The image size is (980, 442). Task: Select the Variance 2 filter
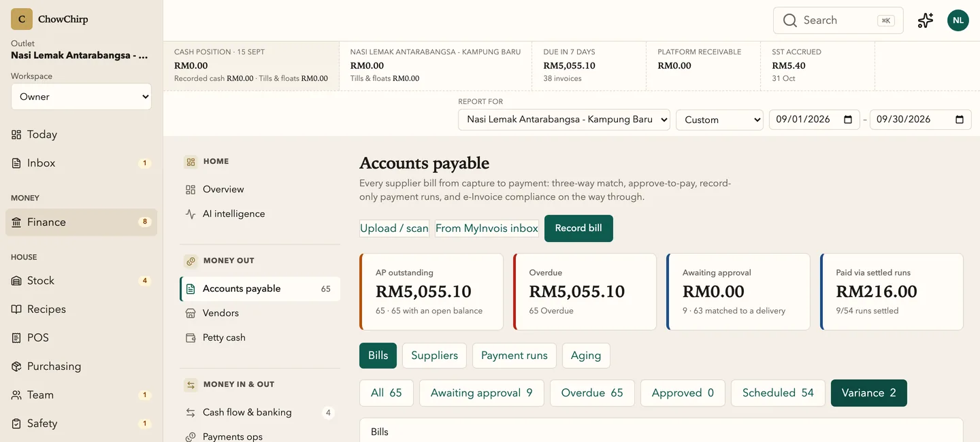(869, 393)
